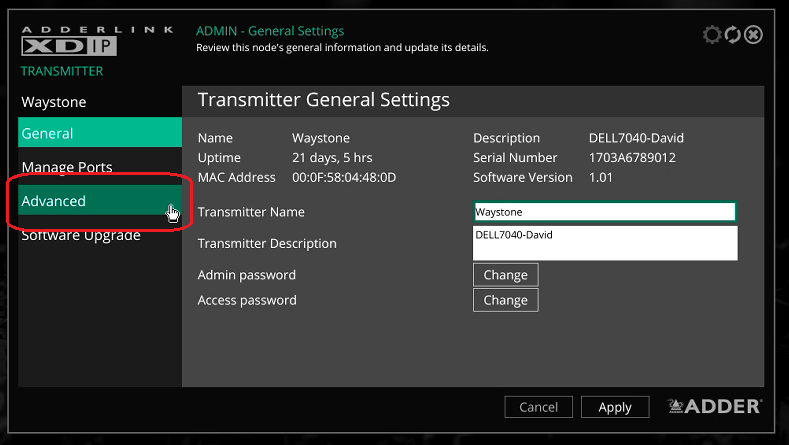Open the General settings page

pos(99,133)
